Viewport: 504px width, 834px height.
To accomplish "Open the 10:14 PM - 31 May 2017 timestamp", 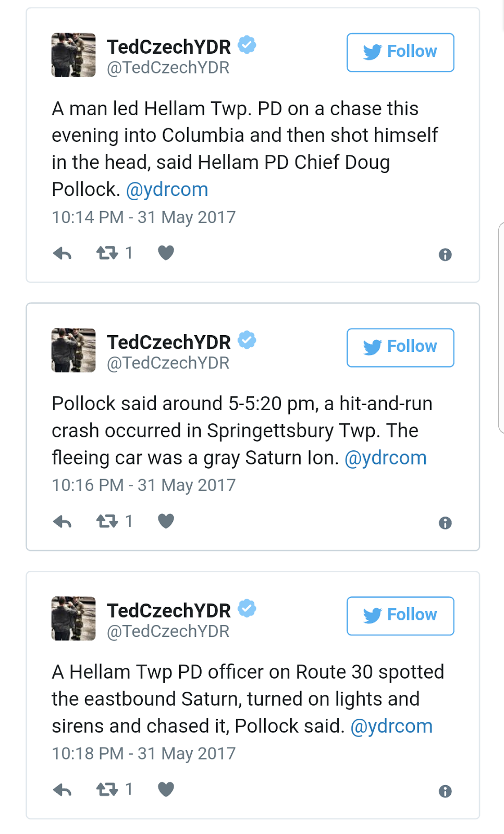I will point(144,217).
